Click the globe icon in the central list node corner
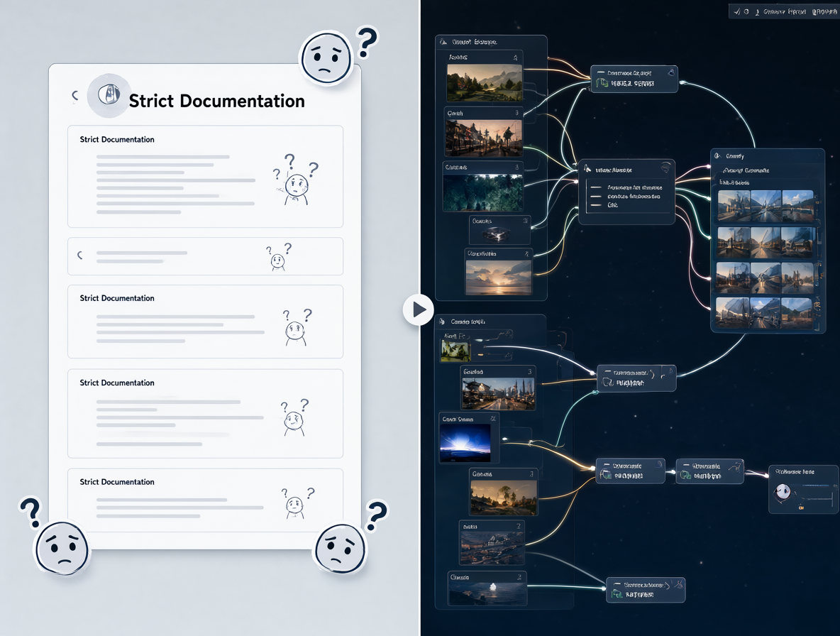This screenshot has height=636, width=840. [665, 168]
